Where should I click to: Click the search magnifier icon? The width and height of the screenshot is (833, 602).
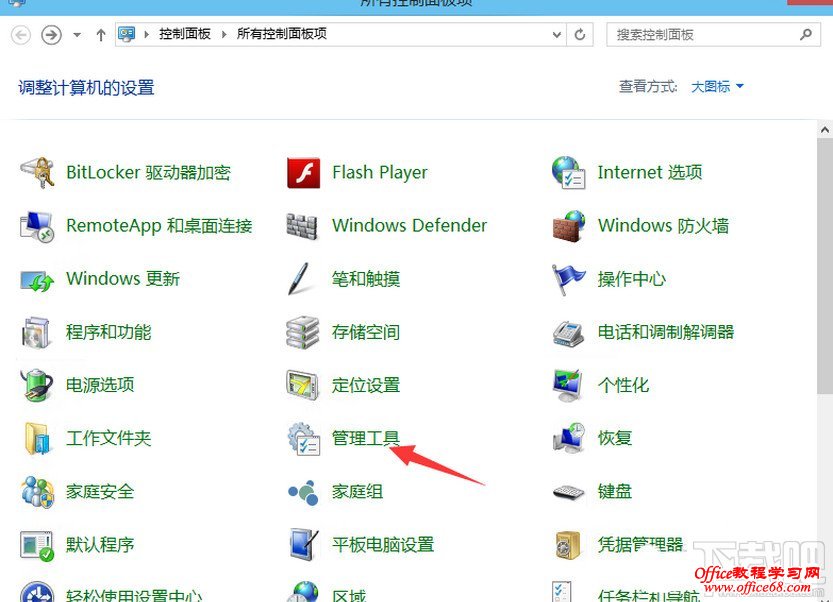(x=806, y=35)
